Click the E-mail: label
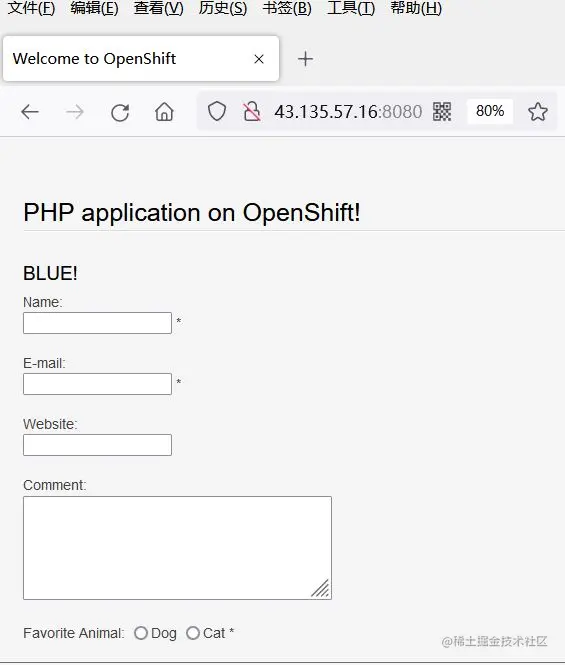The width and height of the screenshot is (565, 665). click(x=45, y=363)
